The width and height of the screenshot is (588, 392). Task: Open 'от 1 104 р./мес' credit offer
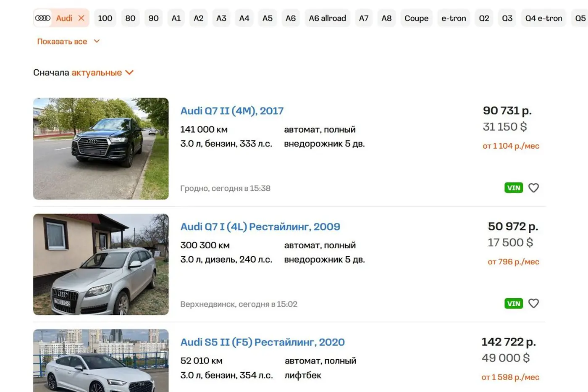click(511, 146)
